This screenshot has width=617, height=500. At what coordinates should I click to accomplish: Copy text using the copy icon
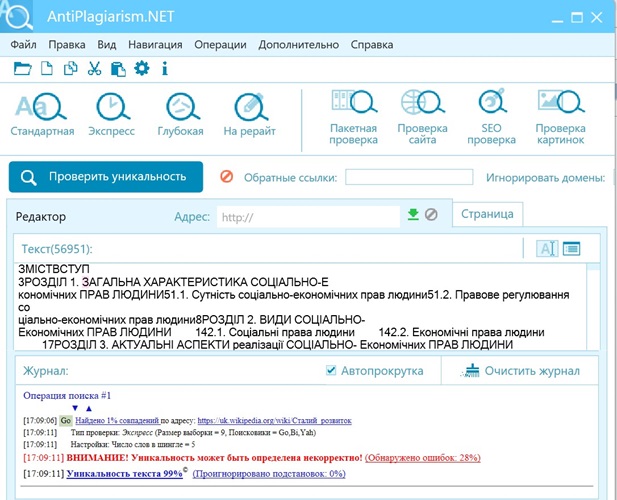point(70,68)
